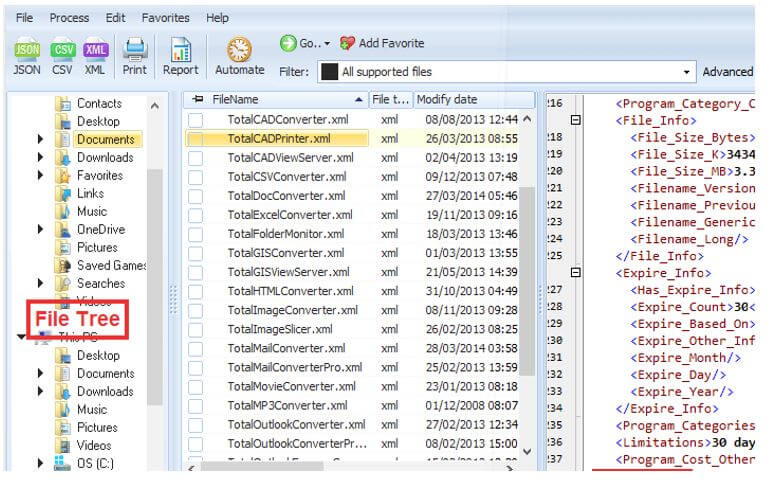This screenshot has height=483, width=767.
Task: Mark the checkbox for TotalFolderMonitor.xml
Action: click(x=196, y=234)
